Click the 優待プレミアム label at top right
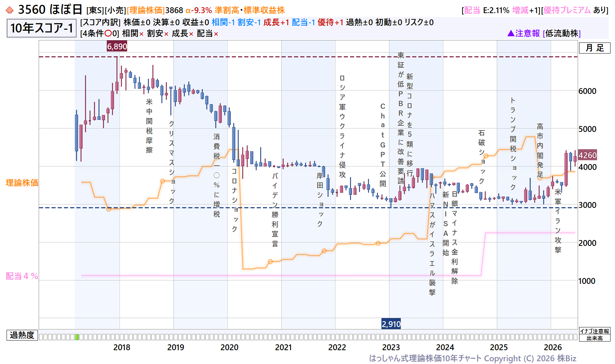 tap(567, 10)
